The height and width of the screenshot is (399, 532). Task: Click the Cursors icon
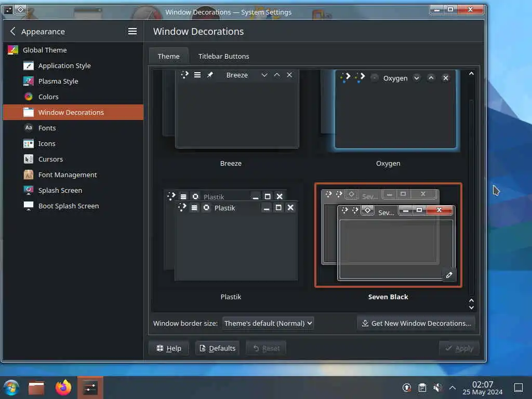click(x=29, y=159)
